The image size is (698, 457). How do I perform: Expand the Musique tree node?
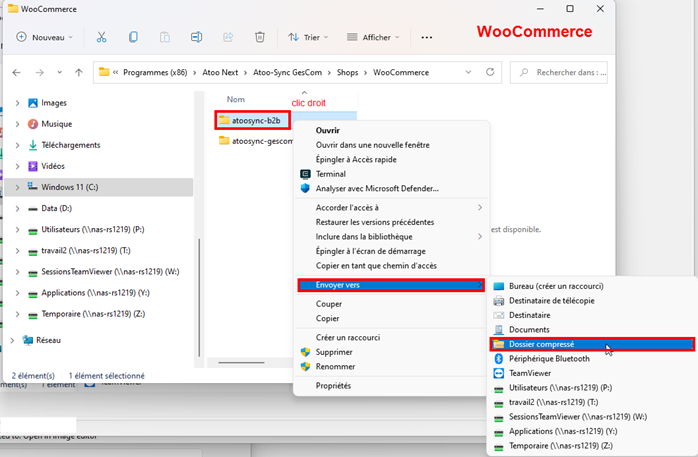click(x=17, y=124)
